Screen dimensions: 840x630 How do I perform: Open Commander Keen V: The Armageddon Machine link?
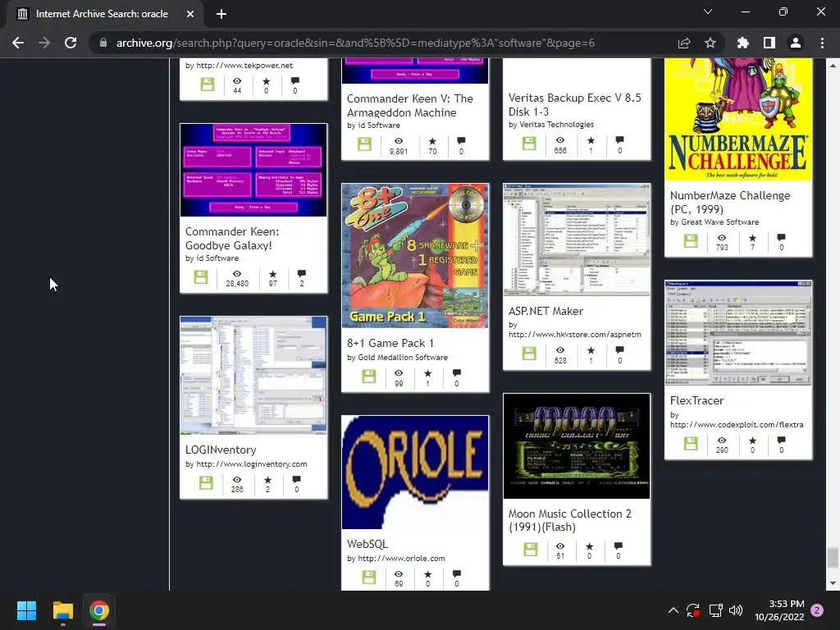tap(410, 106)
